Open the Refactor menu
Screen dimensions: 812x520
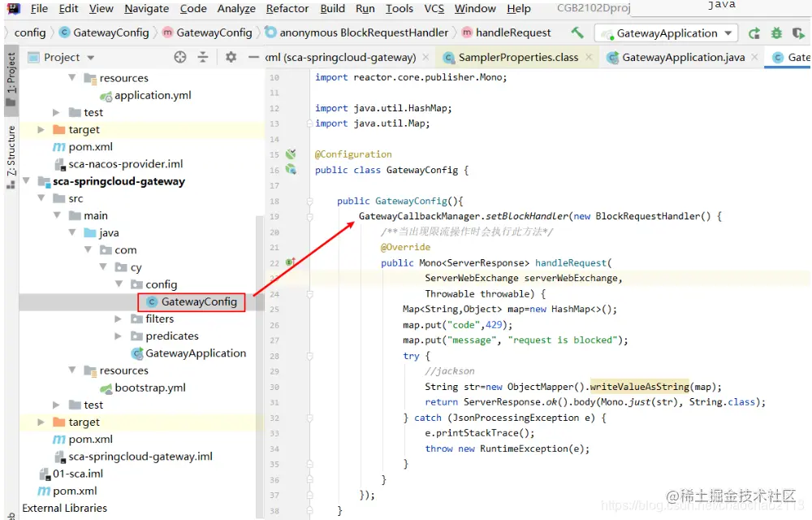pos(287,8)
